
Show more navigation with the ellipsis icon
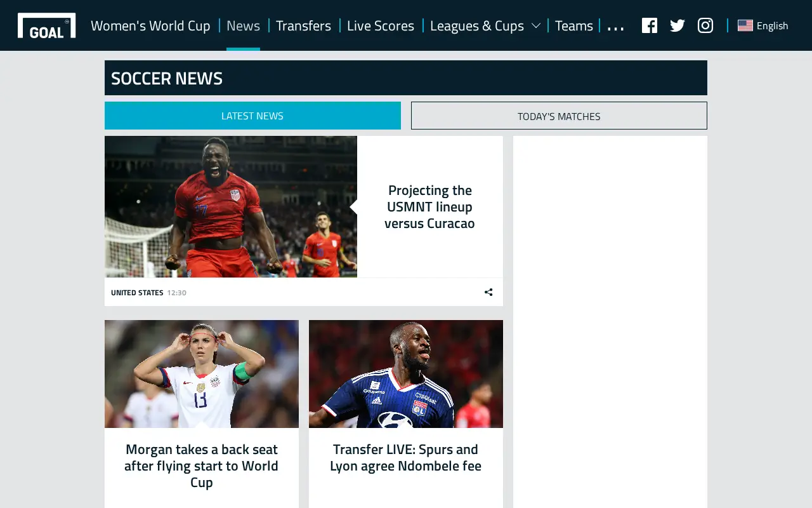pyautogui.click(x=616, y=28)
